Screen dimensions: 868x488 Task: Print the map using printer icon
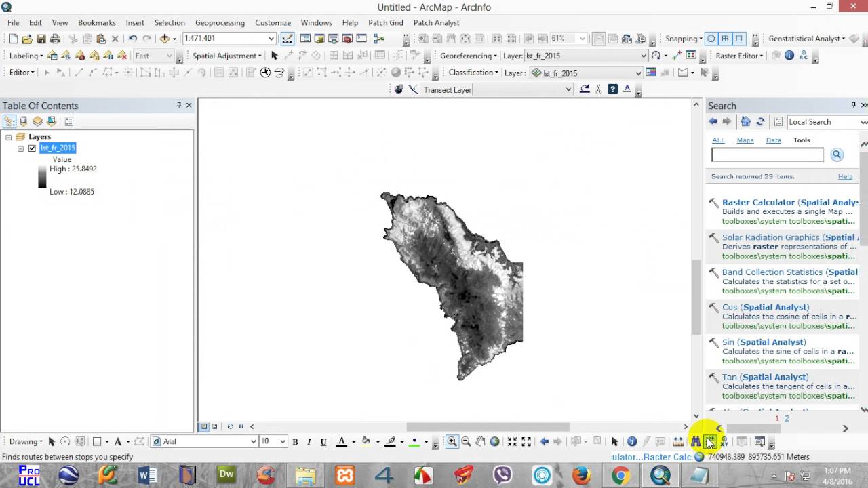56,39
